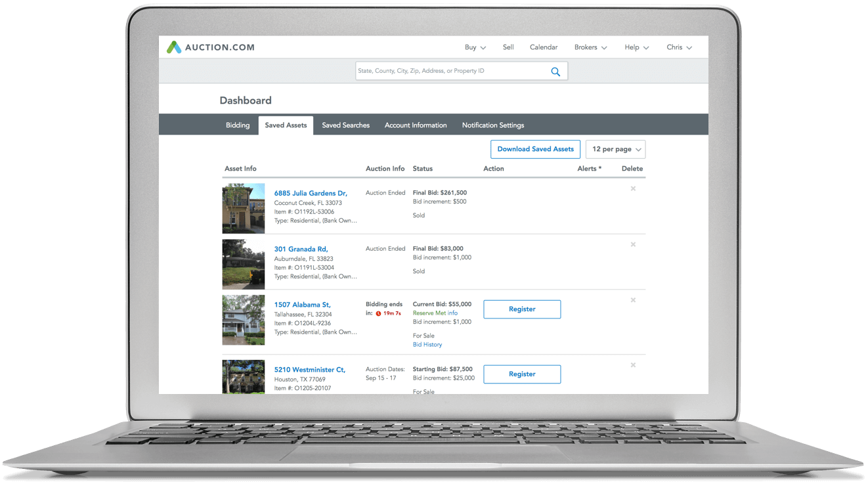This screenshot has height=482, width=868.
Task: Remove 1507 Alabama St from saved assets
Action: pyautogui.click(x=633, y=300)
